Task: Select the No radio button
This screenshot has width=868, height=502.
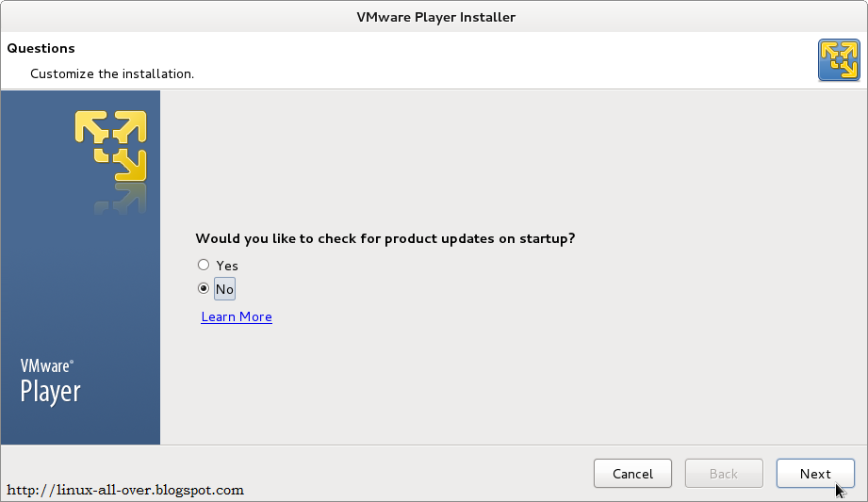Action: coord(204,288)
